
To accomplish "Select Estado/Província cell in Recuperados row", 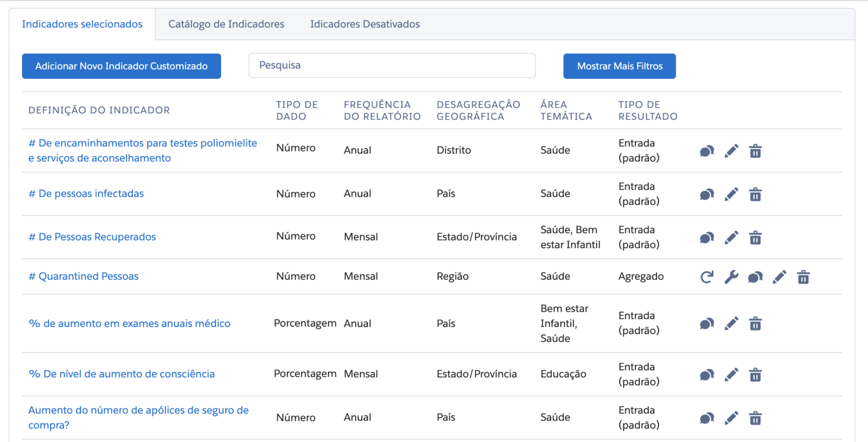I will pyautogui.click(x=477, y=237).
